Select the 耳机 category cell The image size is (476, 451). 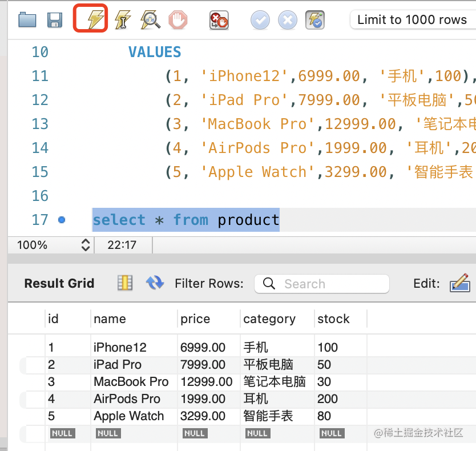tap(277, 398)
